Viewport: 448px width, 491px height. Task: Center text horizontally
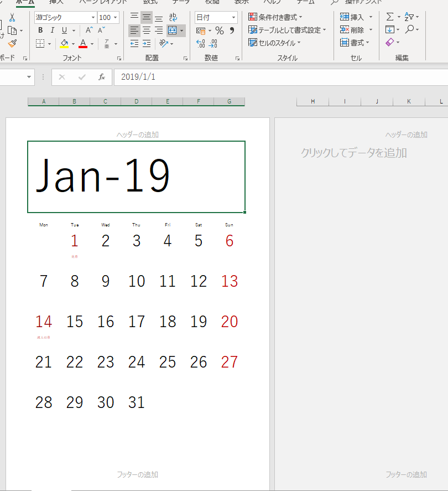click(x=147, y=30)
